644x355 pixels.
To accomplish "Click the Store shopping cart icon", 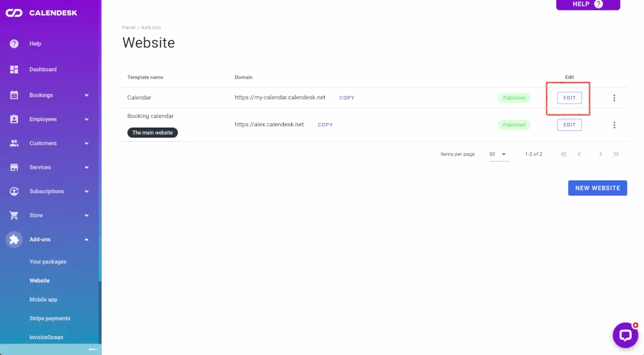I will (14, 215).
